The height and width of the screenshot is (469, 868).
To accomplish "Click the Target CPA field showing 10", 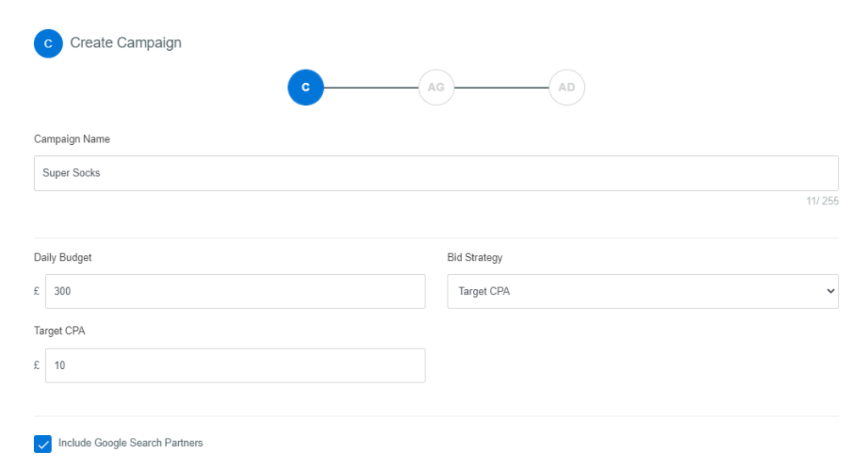I will (236, 366).
